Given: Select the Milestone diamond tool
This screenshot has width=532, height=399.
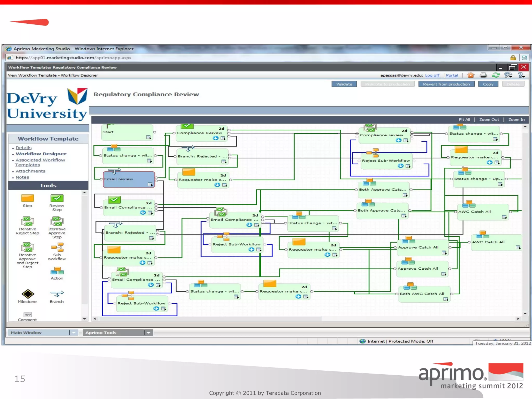Looking at the screenshot, I should 28,294.
